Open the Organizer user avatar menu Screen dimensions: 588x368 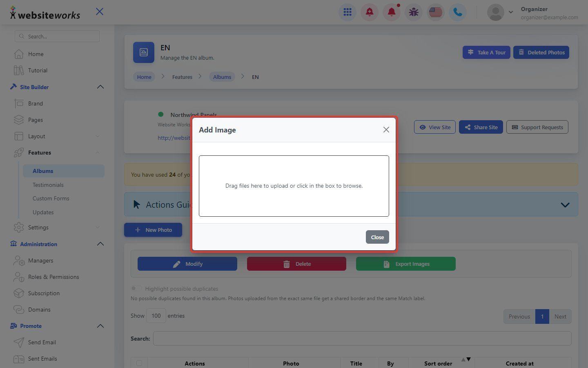tap(496, 12)
